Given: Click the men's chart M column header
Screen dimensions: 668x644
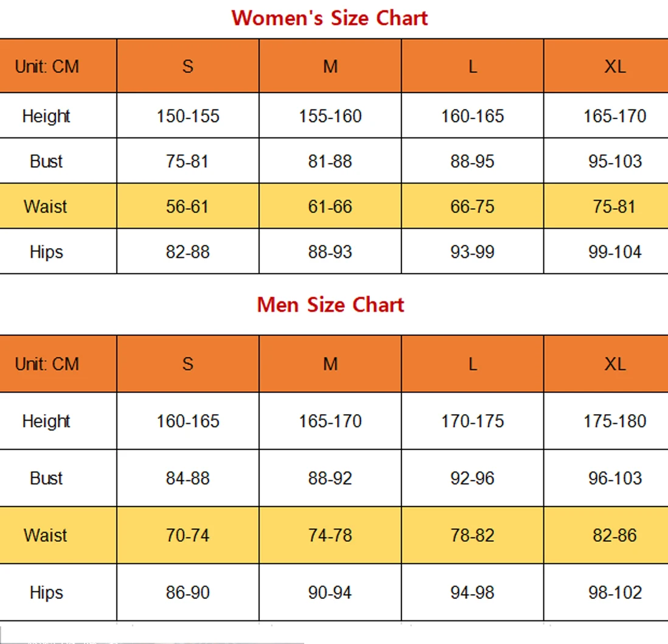Looking at the screenshot, I should point(330,364).
